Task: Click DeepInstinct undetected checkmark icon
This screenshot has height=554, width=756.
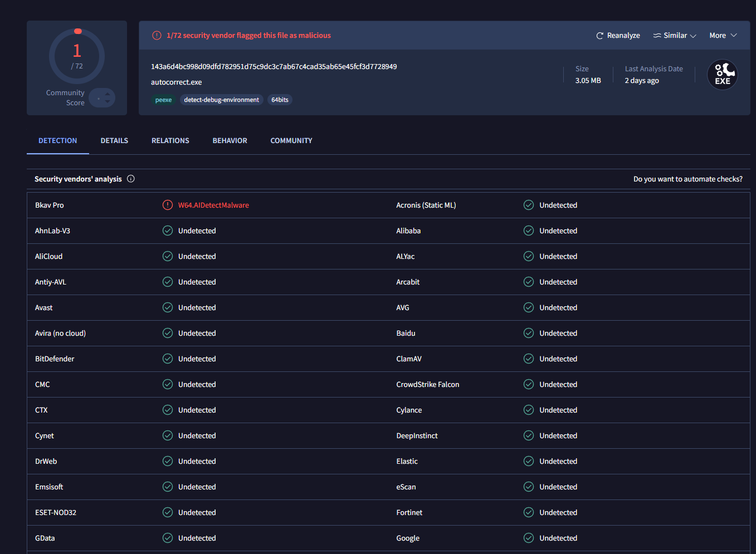Action: [529, 435]
